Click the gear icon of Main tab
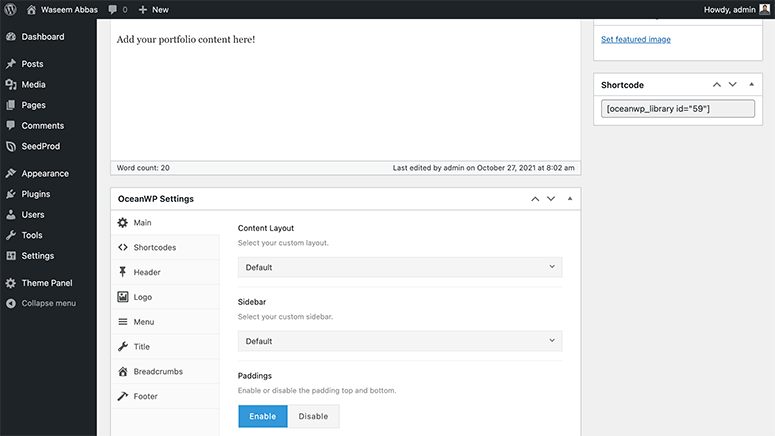 123,222
